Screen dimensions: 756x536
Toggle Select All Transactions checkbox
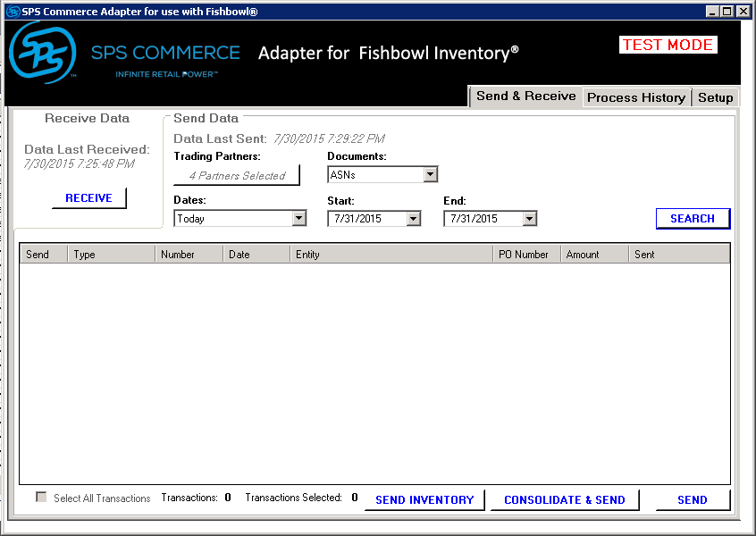(x=41, y=497)
